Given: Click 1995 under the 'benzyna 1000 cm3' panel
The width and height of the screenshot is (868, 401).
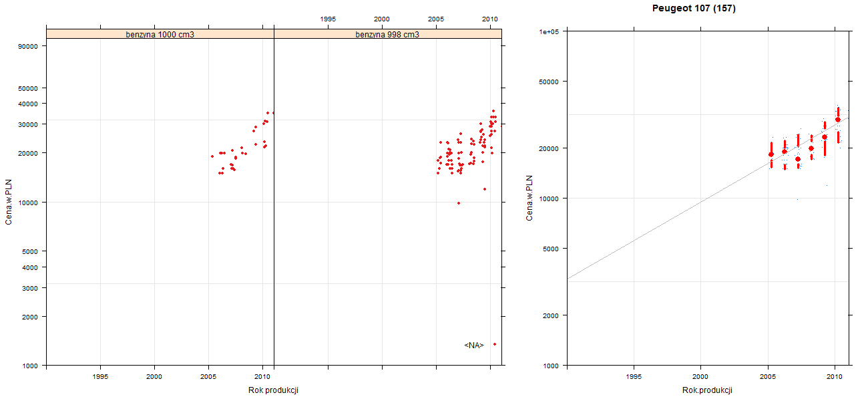Looking at the screenshot, I should coord(100,376).
